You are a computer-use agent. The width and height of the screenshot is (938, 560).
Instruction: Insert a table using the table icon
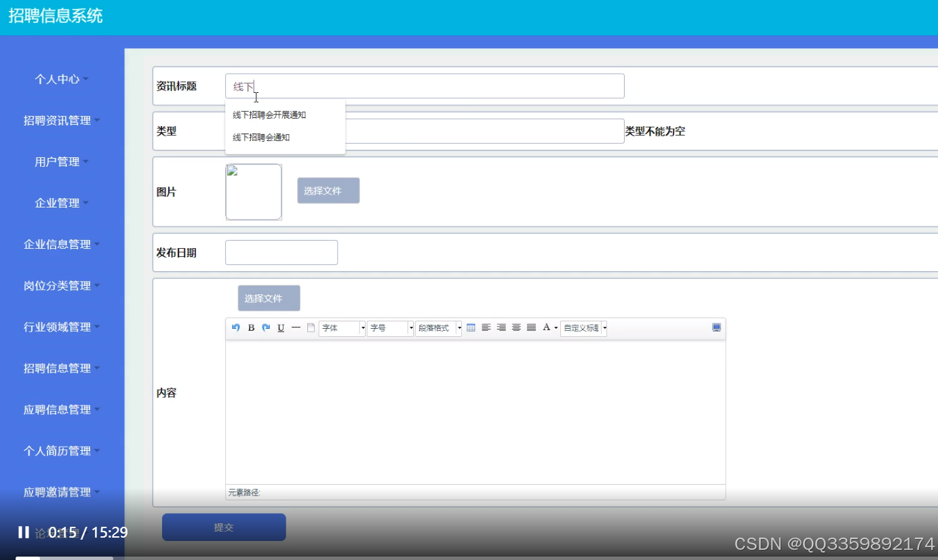point(471,327)
